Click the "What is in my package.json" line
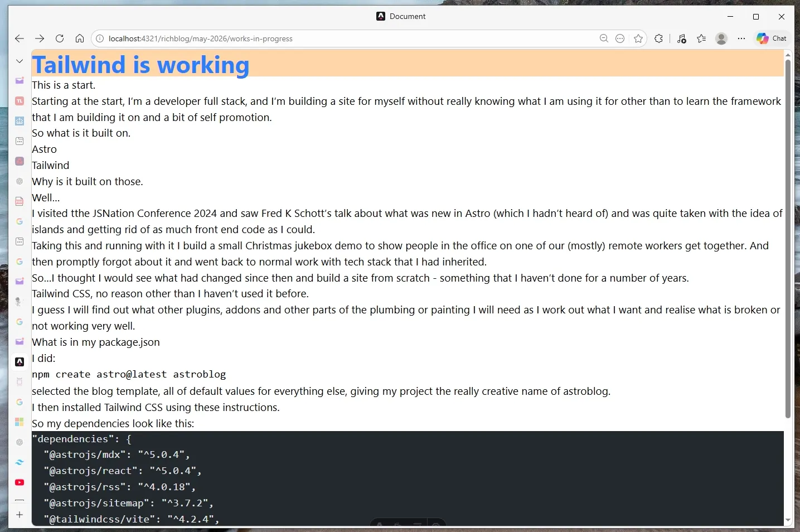The width and height of the screenshot is (800, 532). pos(96,342)
